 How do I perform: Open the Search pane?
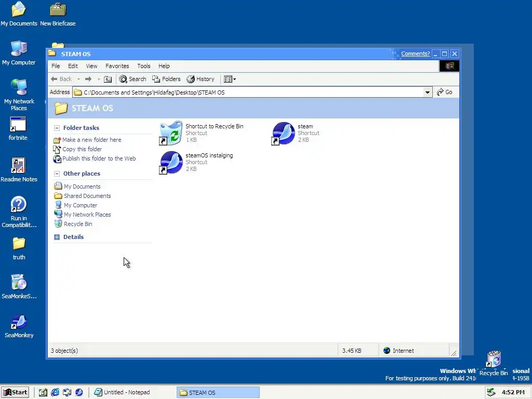[x=132, y=79]
